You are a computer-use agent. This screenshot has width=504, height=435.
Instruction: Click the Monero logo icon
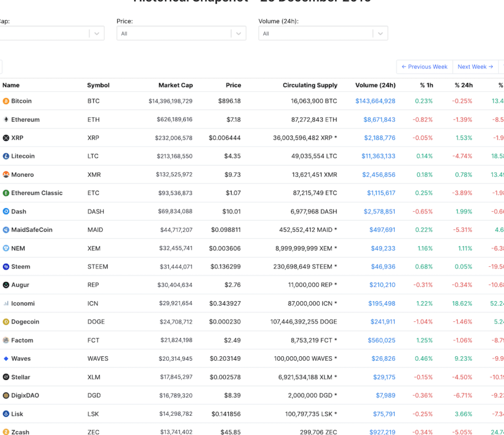pos(6,175)
